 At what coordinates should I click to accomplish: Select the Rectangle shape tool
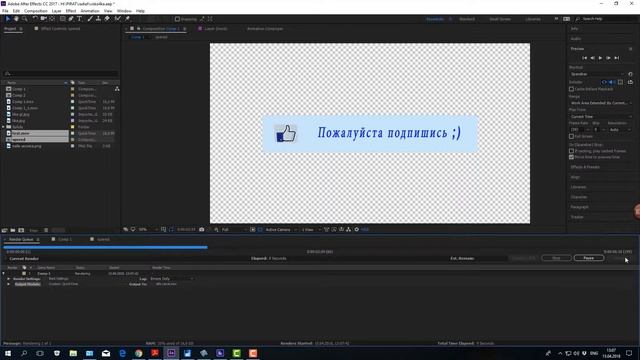(x=62, y=19)
